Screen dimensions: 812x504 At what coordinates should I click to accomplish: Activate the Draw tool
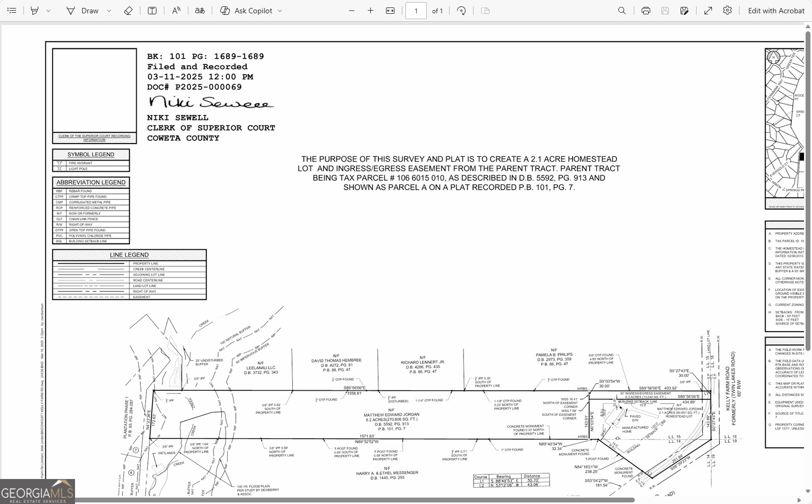(82, 11)
